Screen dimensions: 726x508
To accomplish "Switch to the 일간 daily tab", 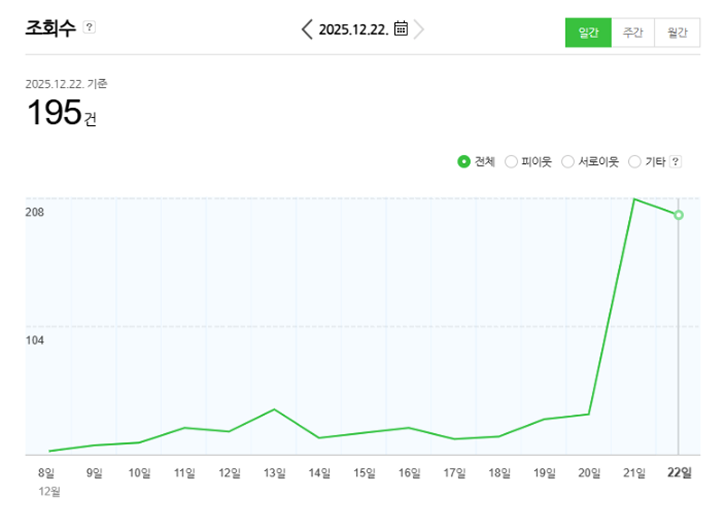I will (588, 33).
